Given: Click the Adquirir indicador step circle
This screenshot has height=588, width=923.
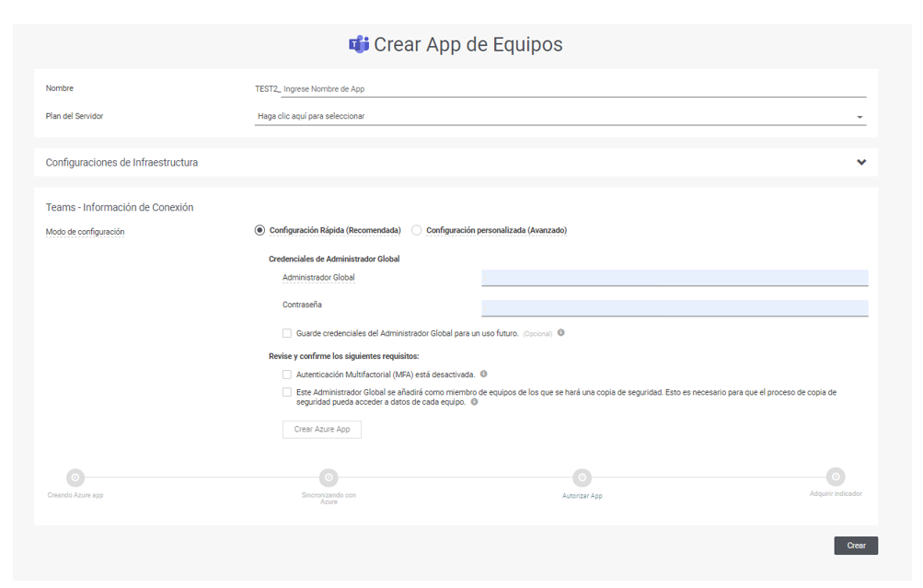Looking at the screenshot, I should point(836,477).
